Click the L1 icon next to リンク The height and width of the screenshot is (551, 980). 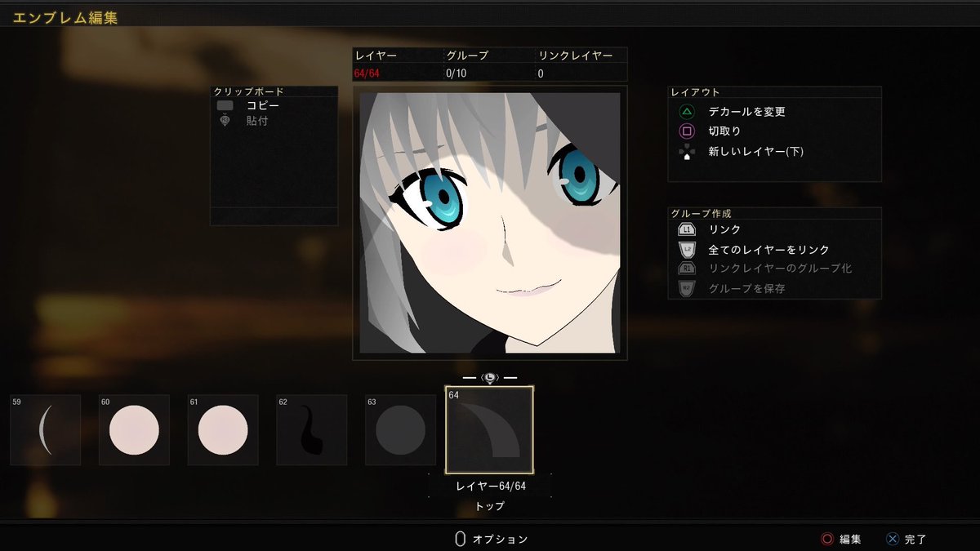(x=687, y=230)
